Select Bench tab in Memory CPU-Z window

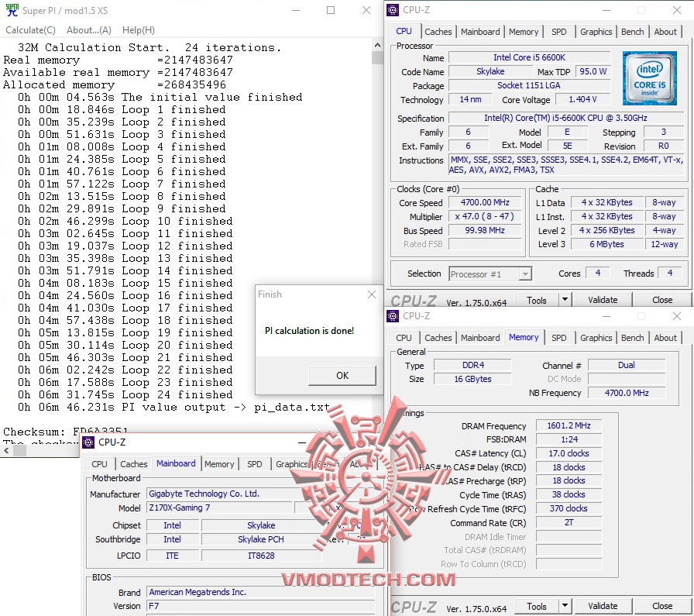tap(633, 338)
